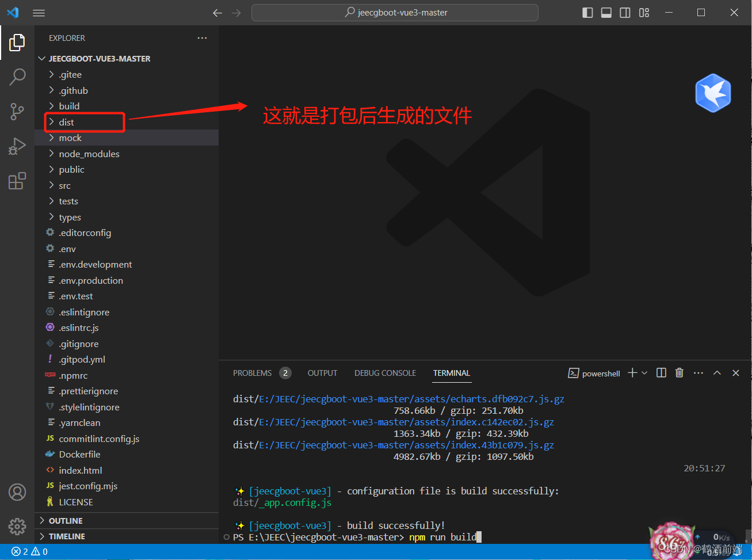Expand the dist folder
This screenshot has width=752, height=560.
127,122
